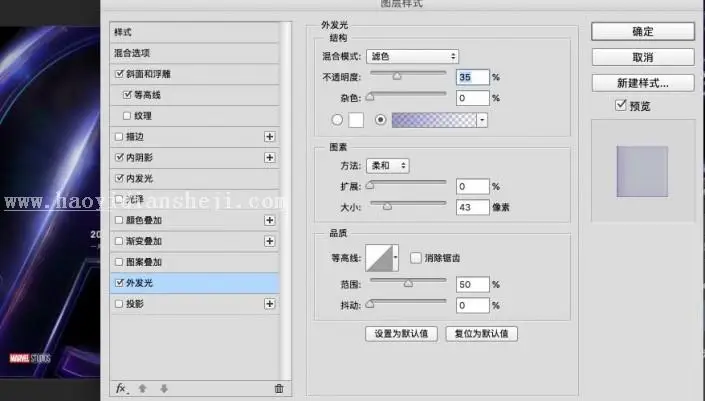Select gradient radio button
This screenshot has width=705, height=401.
[380, 120]
